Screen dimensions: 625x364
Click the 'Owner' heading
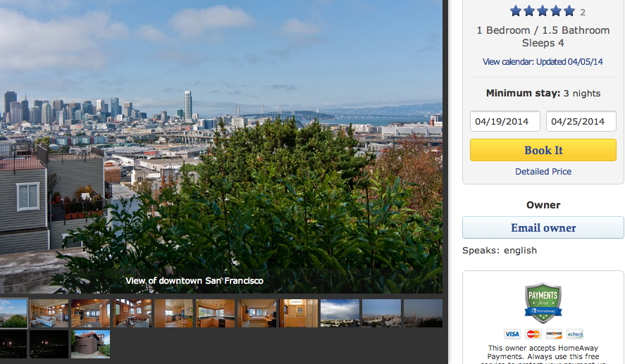[543, 205]
